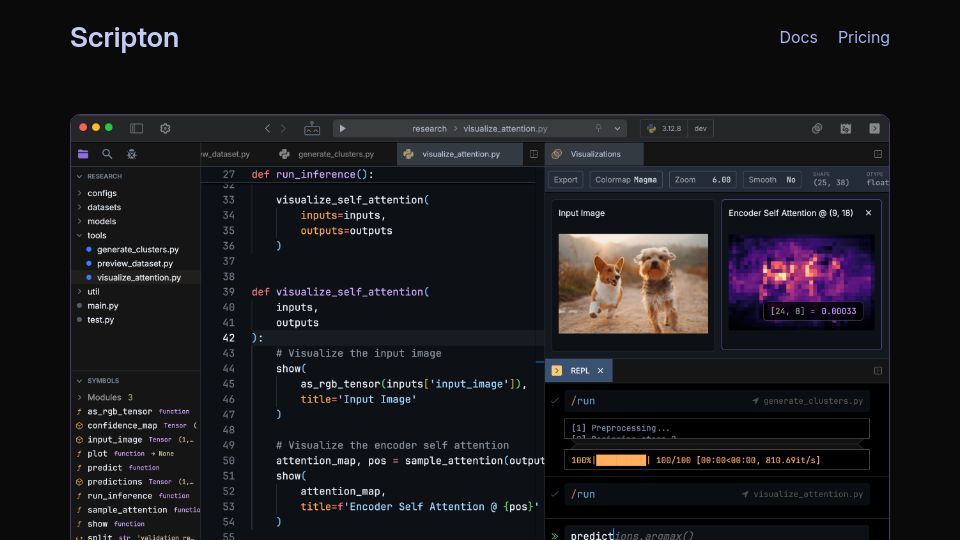Screen dimensions: 960x540
Task: Open the Docs link
Action: 798,37
